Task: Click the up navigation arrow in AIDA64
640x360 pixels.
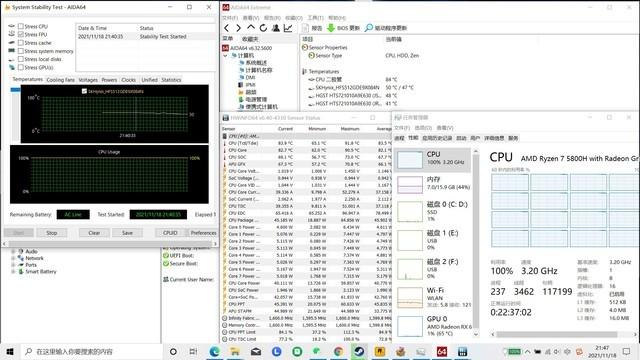Action: click(x=251, y=28)
